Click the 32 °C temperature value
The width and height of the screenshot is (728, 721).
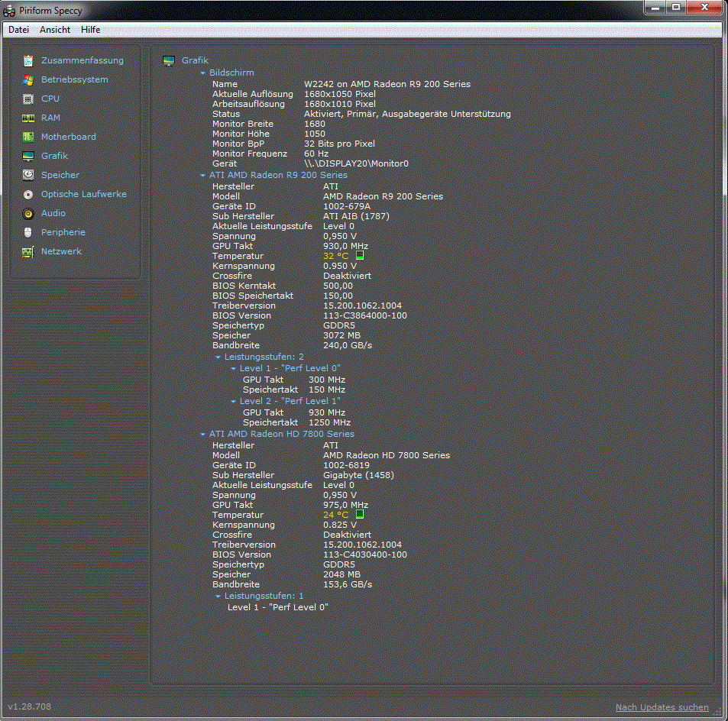point(335,256)
